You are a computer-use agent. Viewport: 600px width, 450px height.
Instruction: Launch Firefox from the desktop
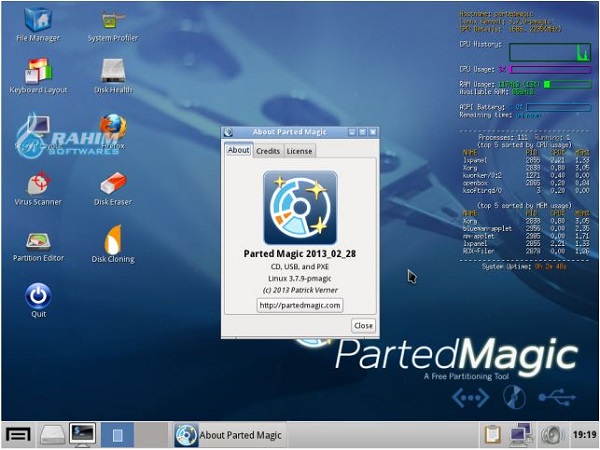(x=113, y=127)
